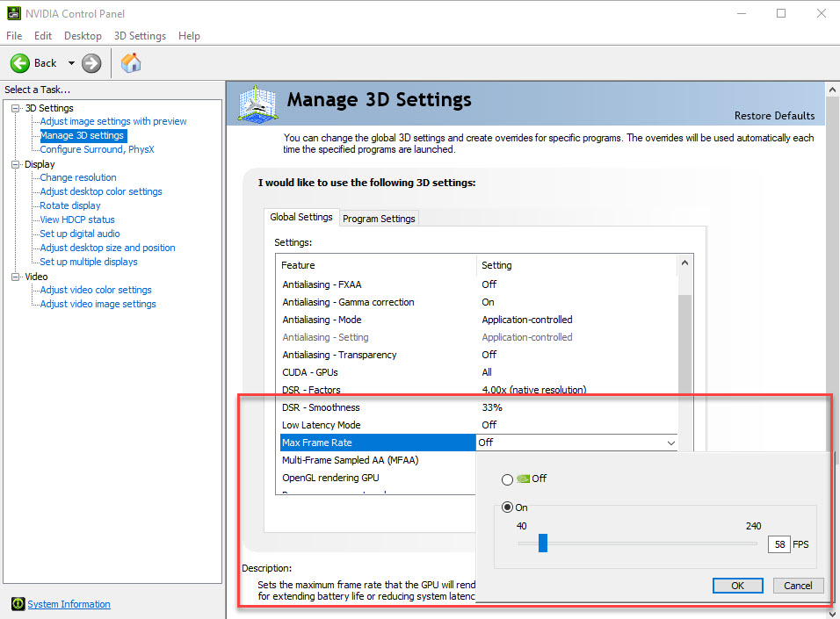Open Change resolution task
The height and width of the screenshot is (619, 840).
click(x=78, y=177)
